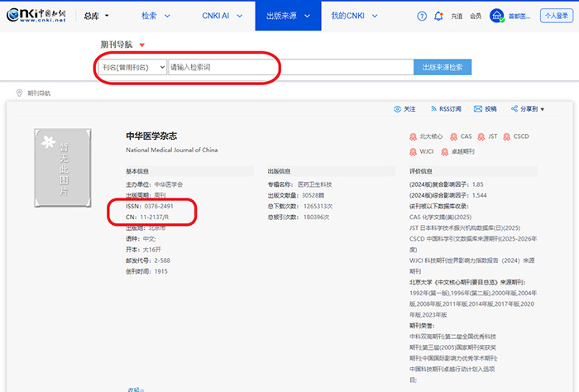Open the 刊名(曾用刊名) search field selector
579x392 pixels.
132,67
